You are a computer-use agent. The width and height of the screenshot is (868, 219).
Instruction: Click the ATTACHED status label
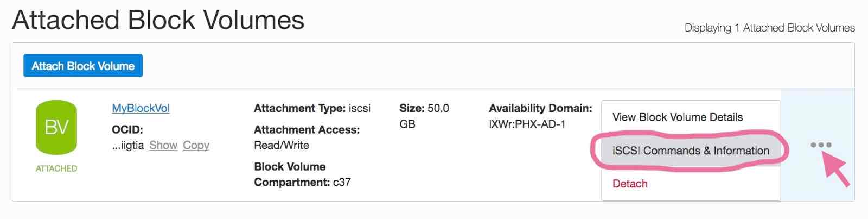pos(56,168)
